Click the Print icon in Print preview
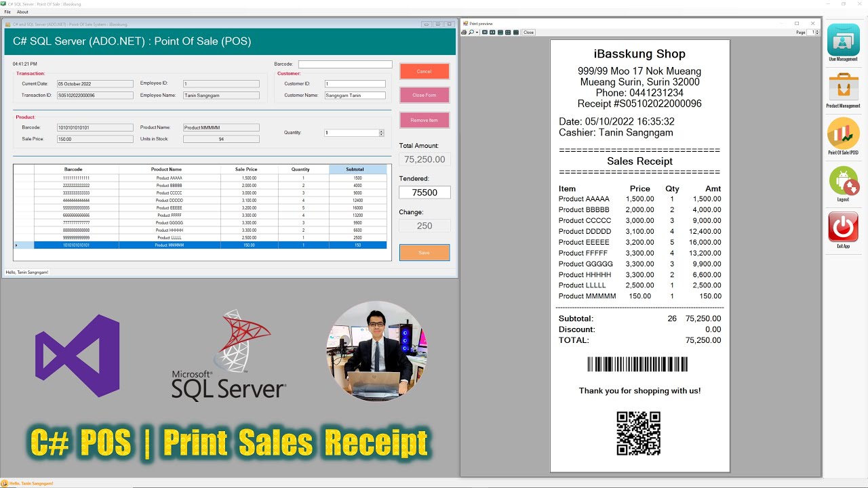This screenshot has height=488, width=868. [464, 32]
